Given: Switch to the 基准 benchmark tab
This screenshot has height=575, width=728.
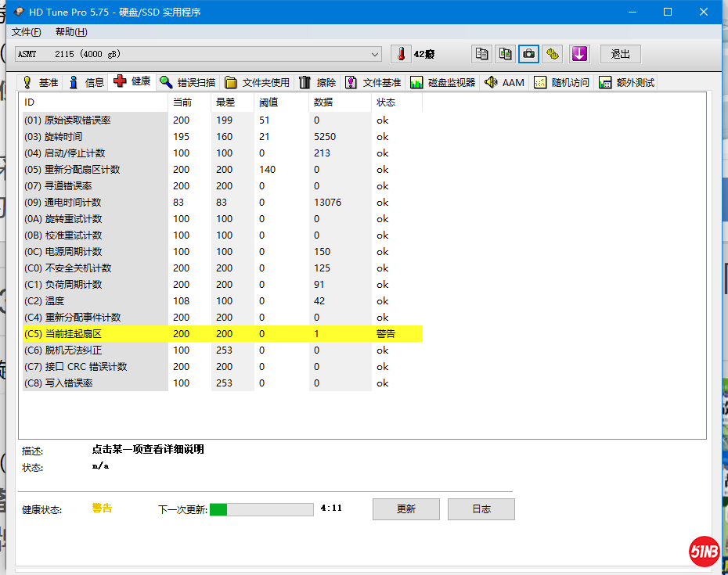Looking at the screenshot, I should pyautogui.click(x=40, y=82).
